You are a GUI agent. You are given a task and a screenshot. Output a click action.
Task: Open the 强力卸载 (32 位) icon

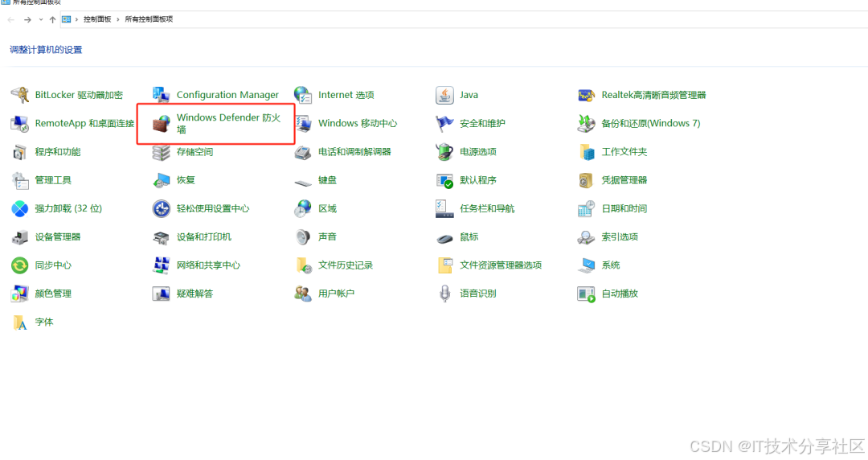20,208
